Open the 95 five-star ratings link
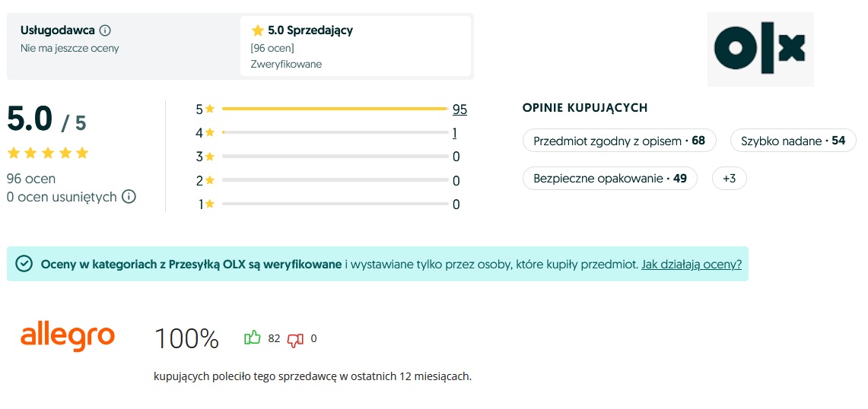Image resolution: width=868 pixels, height=409 pixels. click(459, 109)
